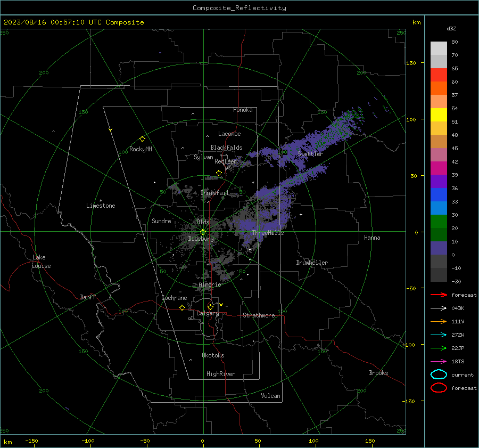Click the Banff city label
Screen dimensions: 479x448
coord(88,297)
